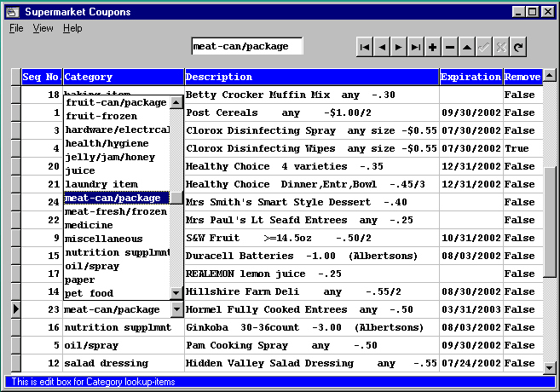Screen dimensions: 560x392
Task: Select meat-fresh/frozen in the category list
Action: 117,211
